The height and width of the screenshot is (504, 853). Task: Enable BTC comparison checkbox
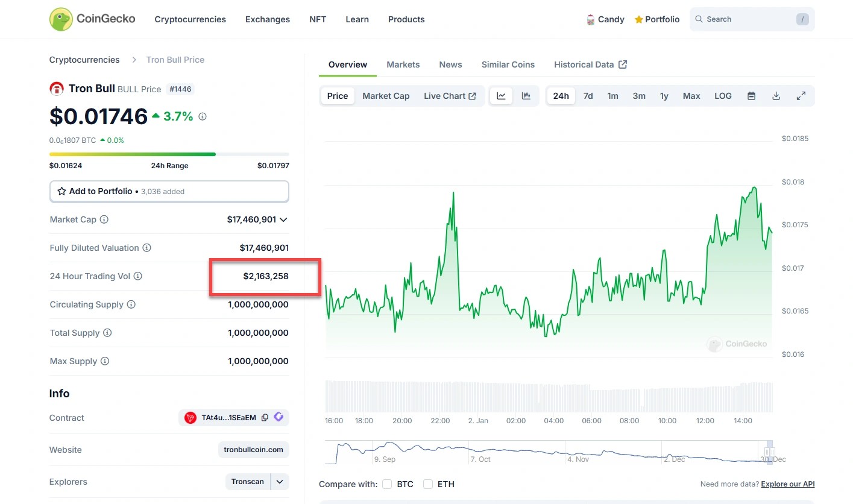pyautogui.click(x=387, y=484)
